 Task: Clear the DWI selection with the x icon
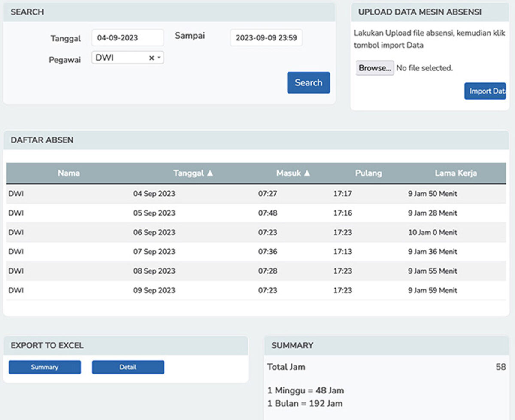coord(151,58)
